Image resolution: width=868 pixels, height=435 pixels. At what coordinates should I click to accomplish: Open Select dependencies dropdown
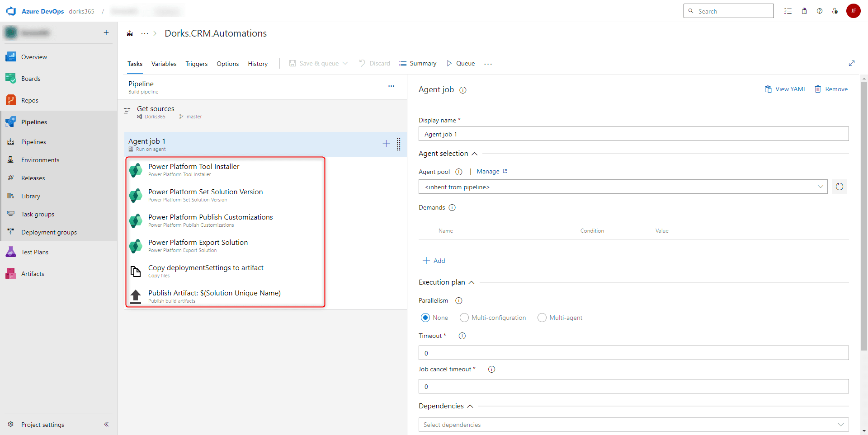click(633, 425)
